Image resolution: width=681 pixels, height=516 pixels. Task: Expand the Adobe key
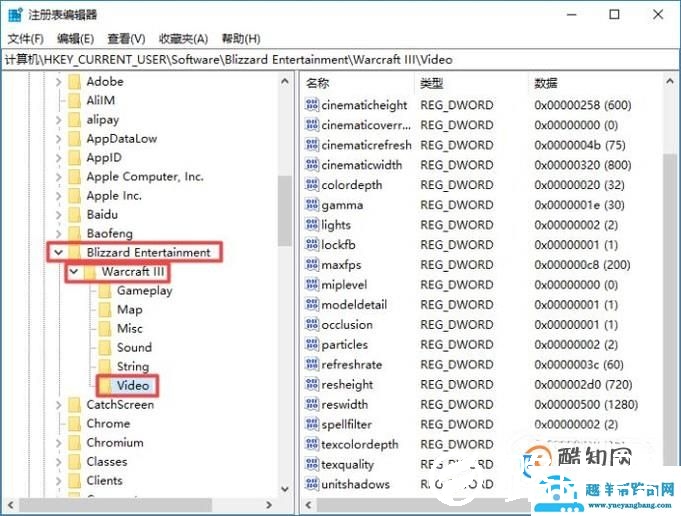[59, 81]
